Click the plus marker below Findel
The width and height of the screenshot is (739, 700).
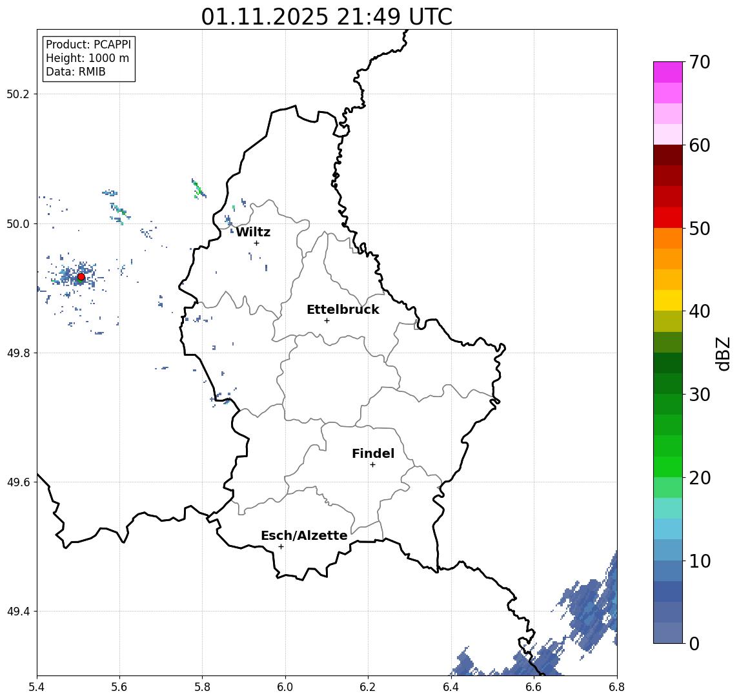tap(372, 465)
